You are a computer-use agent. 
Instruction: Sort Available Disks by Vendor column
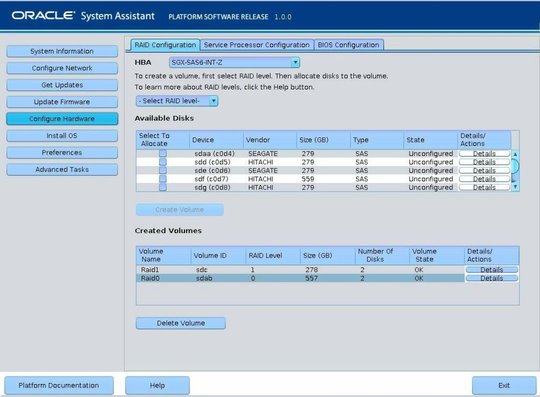click(270, 140)
